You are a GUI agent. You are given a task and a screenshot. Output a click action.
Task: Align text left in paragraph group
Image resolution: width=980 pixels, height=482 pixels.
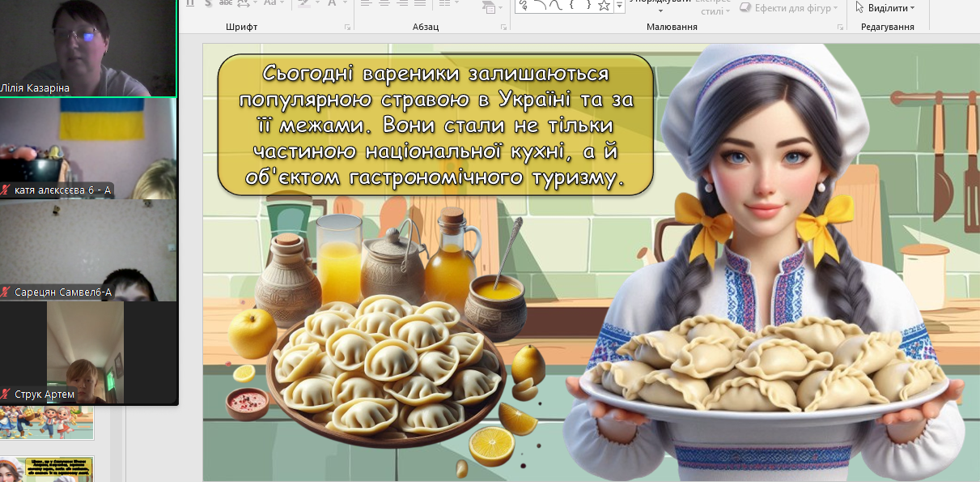366,3
